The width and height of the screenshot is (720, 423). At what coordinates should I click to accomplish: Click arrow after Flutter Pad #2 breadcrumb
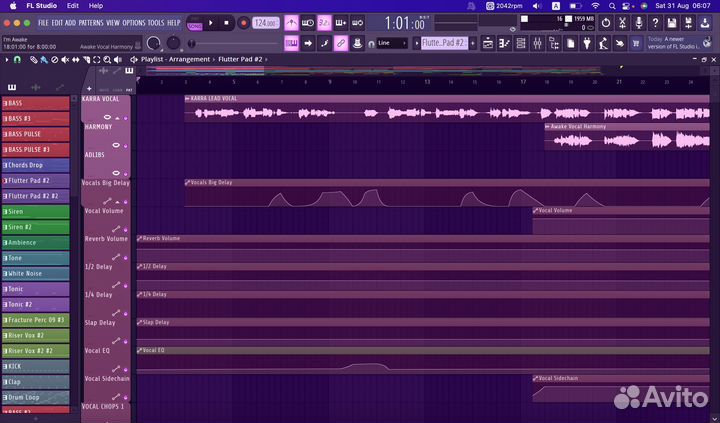tap(266, 60)
